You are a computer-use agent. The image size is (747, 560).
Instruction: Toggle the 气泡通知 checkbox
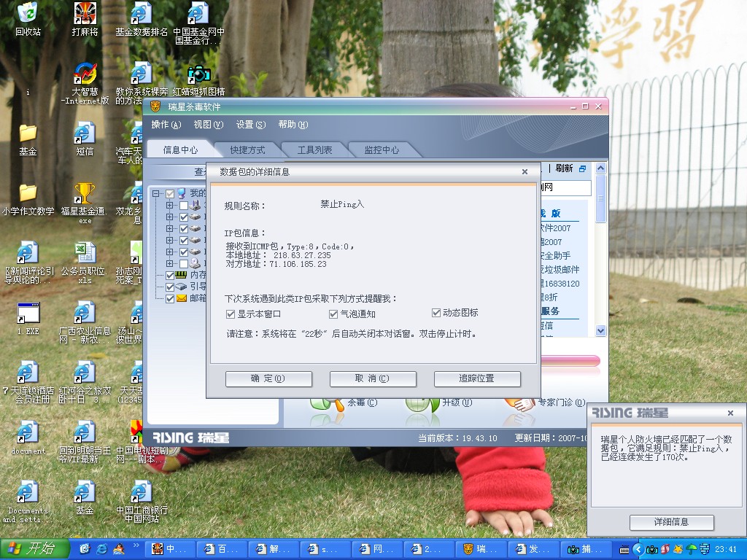[333, 314]
